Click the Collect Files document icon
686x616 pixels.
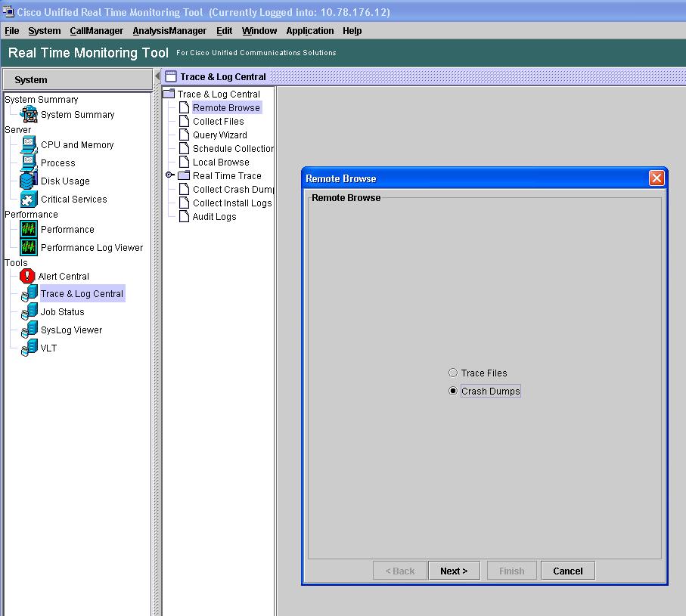coord(185,121)
